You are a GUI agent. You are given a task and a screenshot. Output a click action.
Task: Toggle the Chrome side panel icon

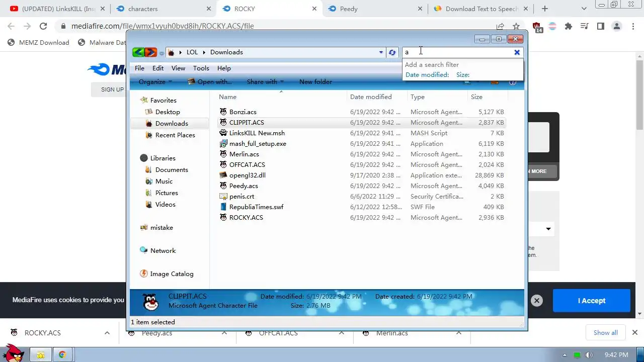[x=600, y=26]
